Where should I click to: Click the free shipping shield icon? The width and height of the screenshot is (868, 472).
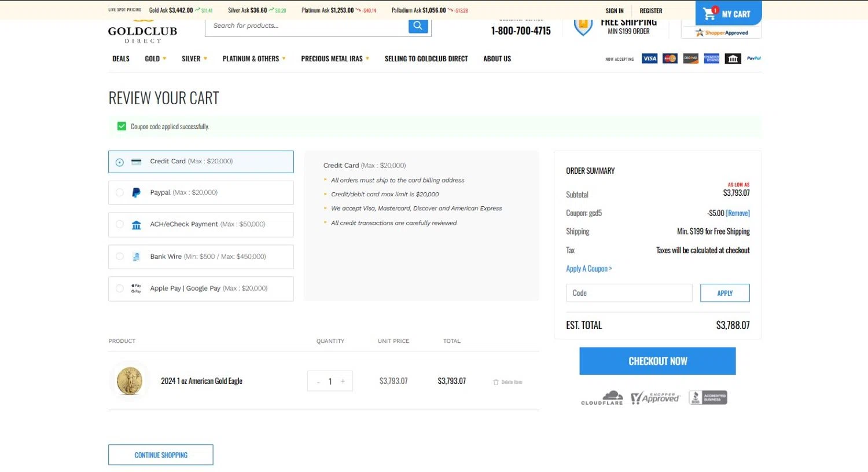(x=583, y=27)
